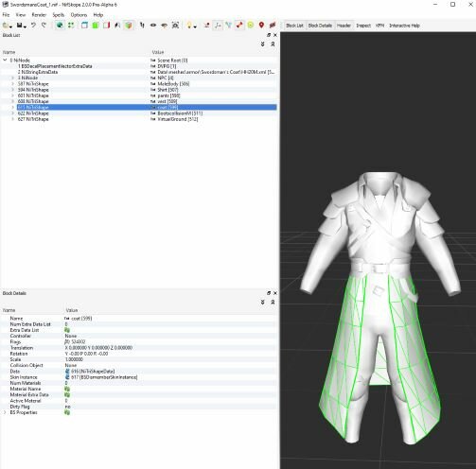Viewport: 476px width, 469px height.
Task: Click the KFM toolbar button
Action: pyautogui.click(x=379, y=26)
